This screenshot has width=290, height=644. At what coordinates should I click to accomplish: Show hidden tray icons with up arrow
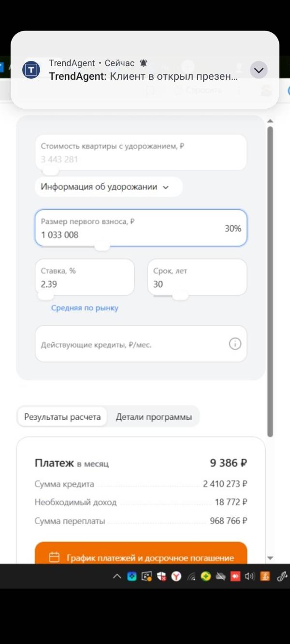point(117,576)
